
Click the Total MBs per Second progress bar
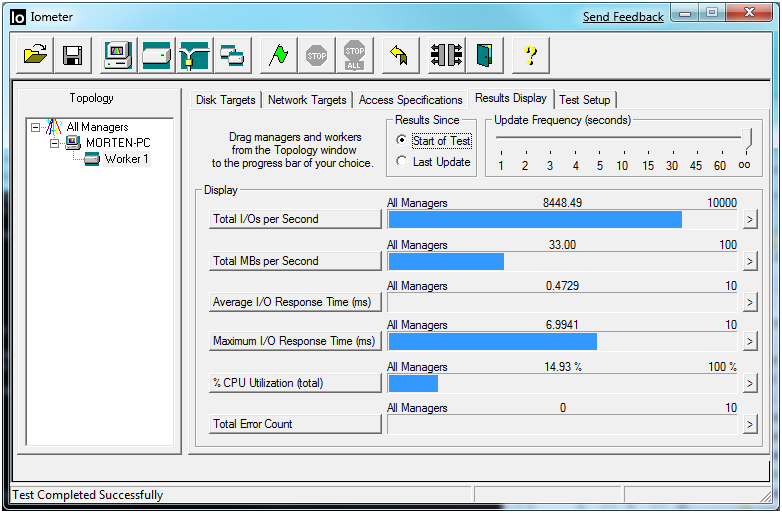coord(562,261)
